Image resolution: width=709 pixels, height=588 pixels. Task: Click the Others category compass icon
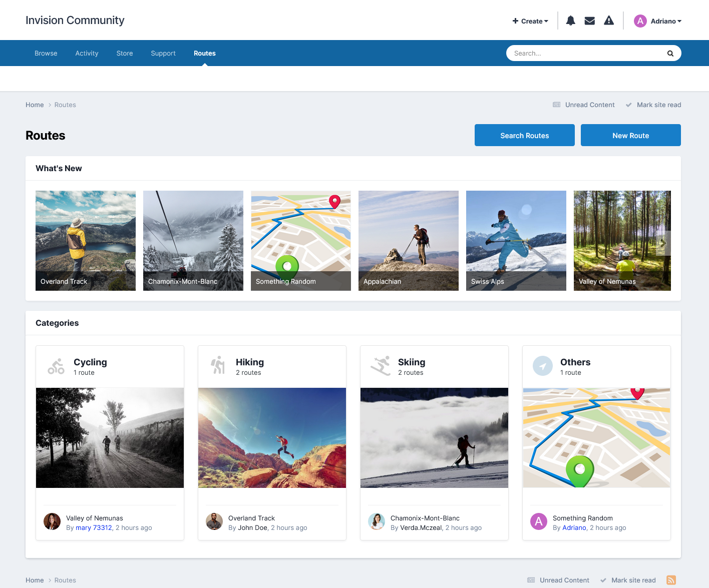[543, 366]
